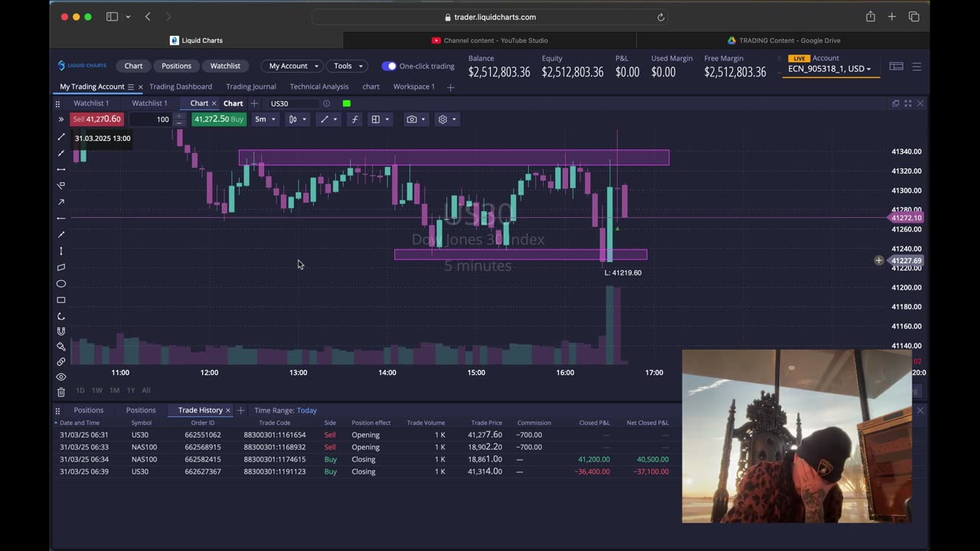The image size is (980, 551).
Task: Select the horizontal segment measure tool
Action: coord(61,169)
